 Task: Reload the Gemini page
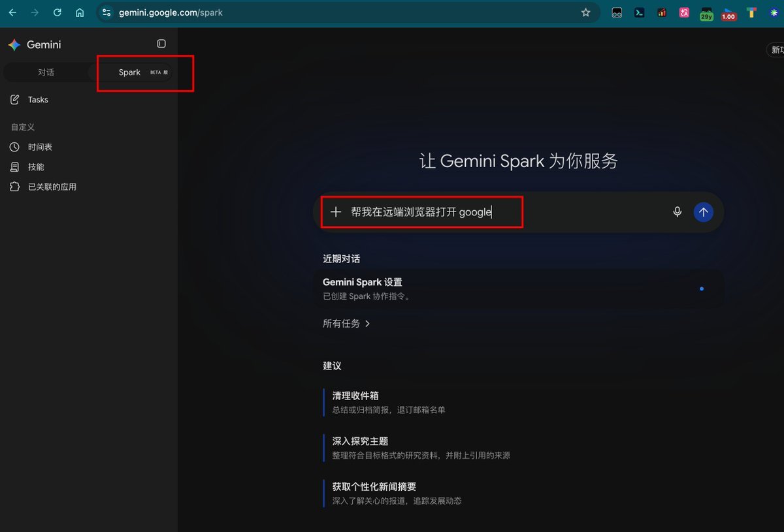[x=57, y=12]
